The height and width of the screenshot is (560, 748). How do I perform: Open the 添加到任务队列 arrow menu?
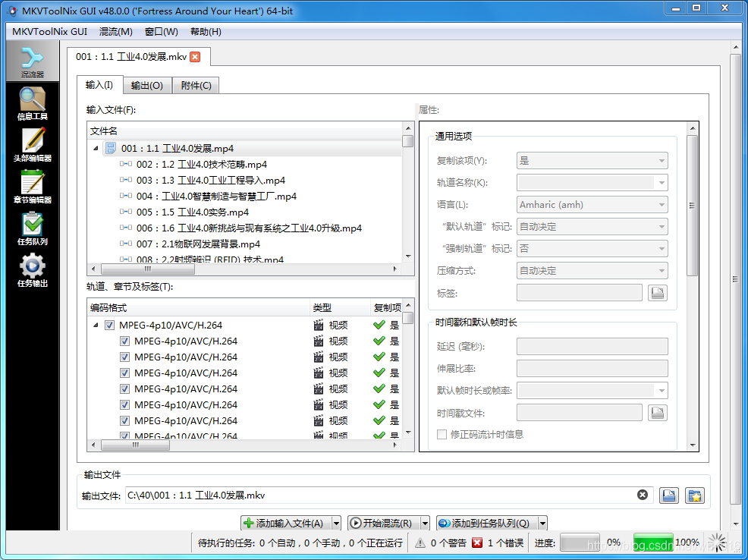tap(542, 524)
